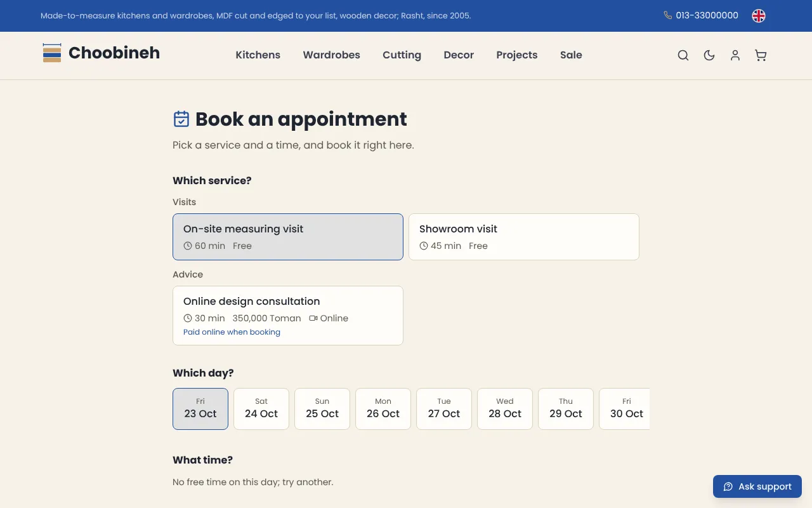The image size is (812, 508).
Task: Pick Wed 28 Oct date
Action: click(505, 409)
